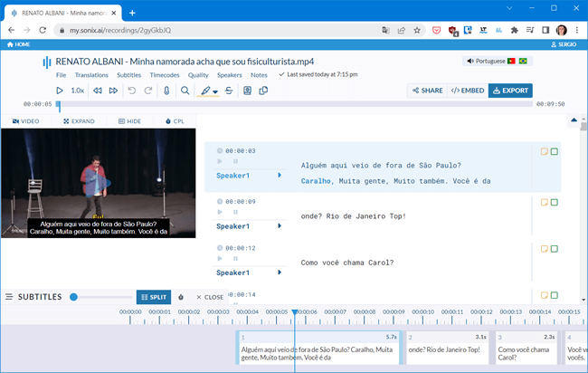
Task: Click the SHARE button
Action: [x=427, y=91]
